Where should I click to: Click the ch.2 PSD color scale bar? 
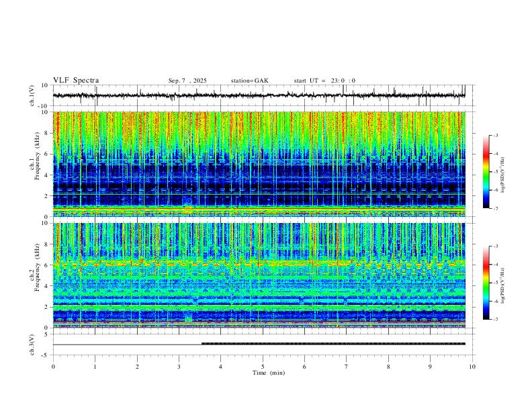(486, 283)
